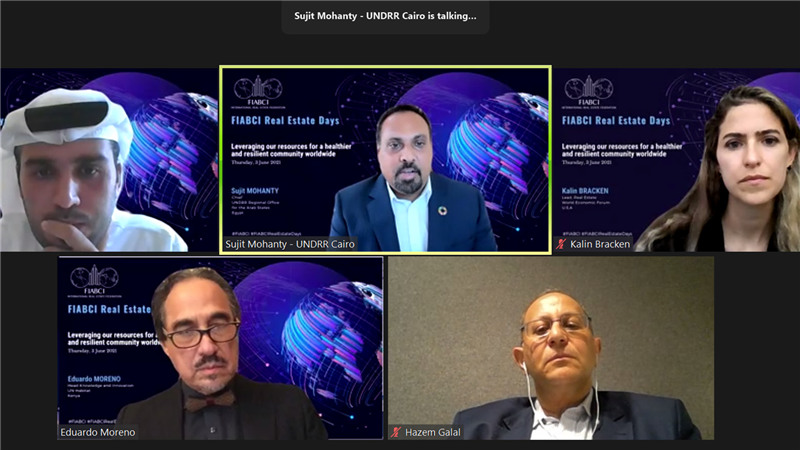The width and height of the screenshot is (800, 450).
Task: Click blue 'Sujit MOHANTY' speaker text
Action: click(255, 191)
